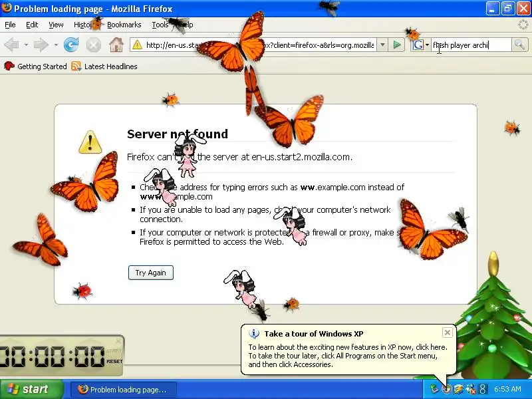Open the File menu

tap(10, 25)
